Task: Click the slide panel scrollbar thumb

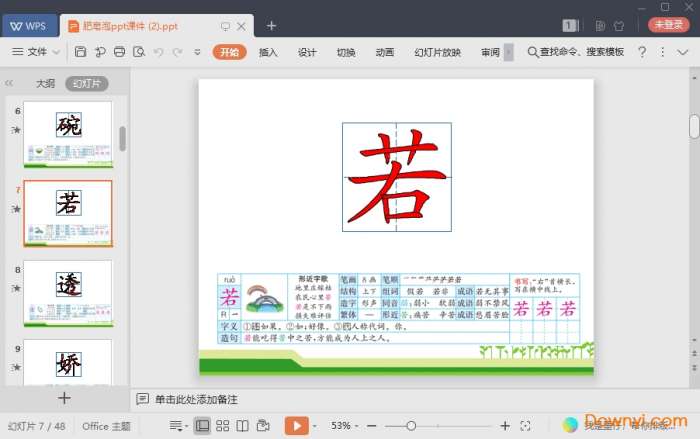Action: pyautogui.click(x=122, y=138)
